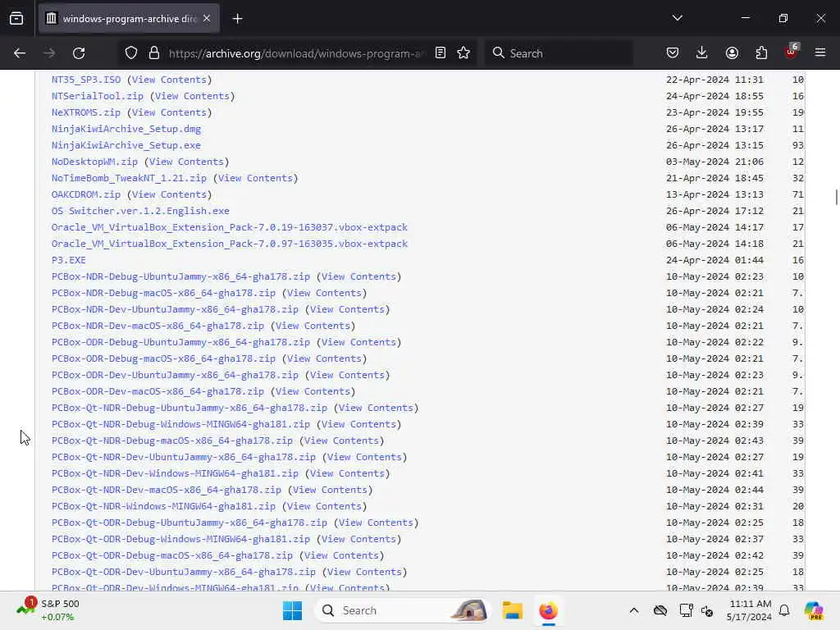Select the windows-program-archive tab
The width and height of the screenshot is (840, 630).
coord(129,19)
